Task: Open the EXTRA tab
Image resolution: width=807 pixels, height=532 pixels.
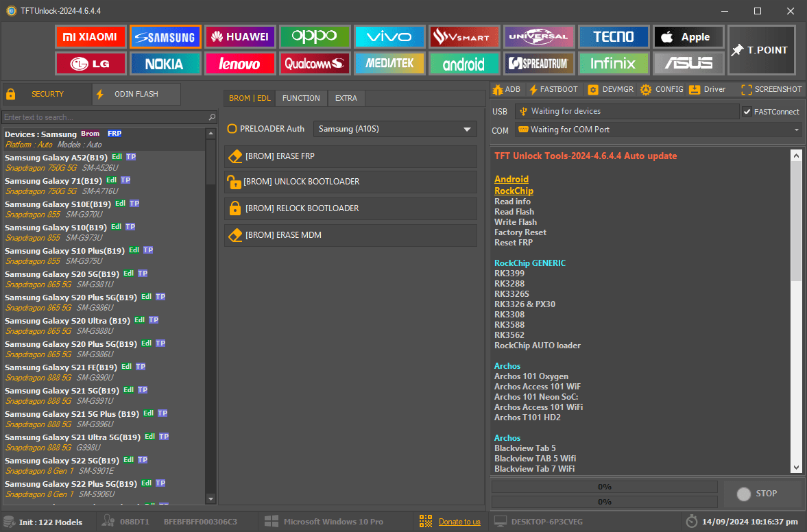Action: click(x=346, y=98)
